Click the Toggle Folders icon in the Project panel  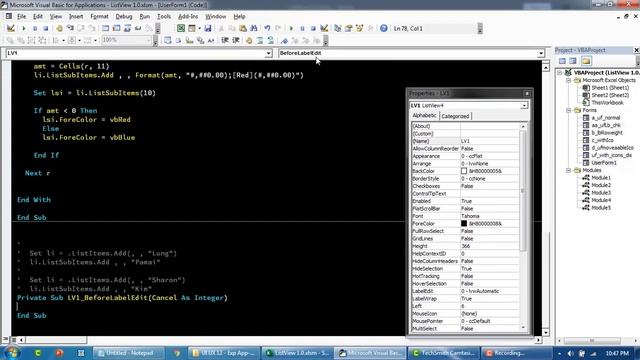click(586, 61)
